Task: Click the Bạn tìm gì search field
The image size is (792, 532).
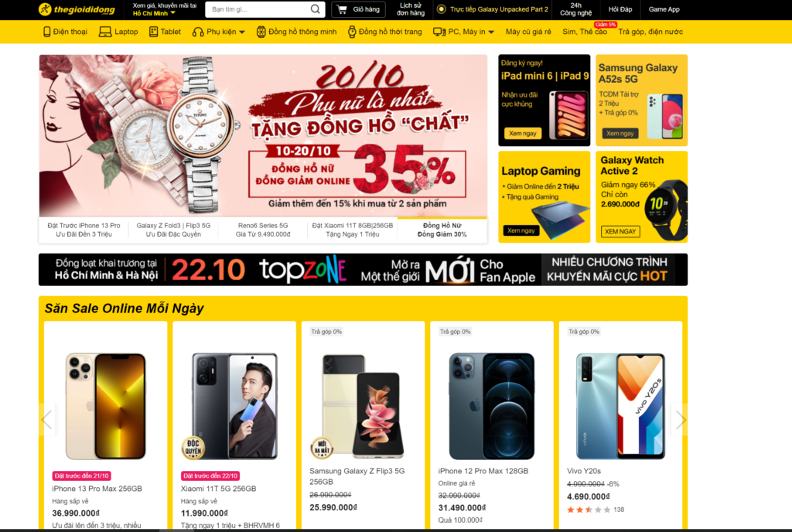Action: 258,9
